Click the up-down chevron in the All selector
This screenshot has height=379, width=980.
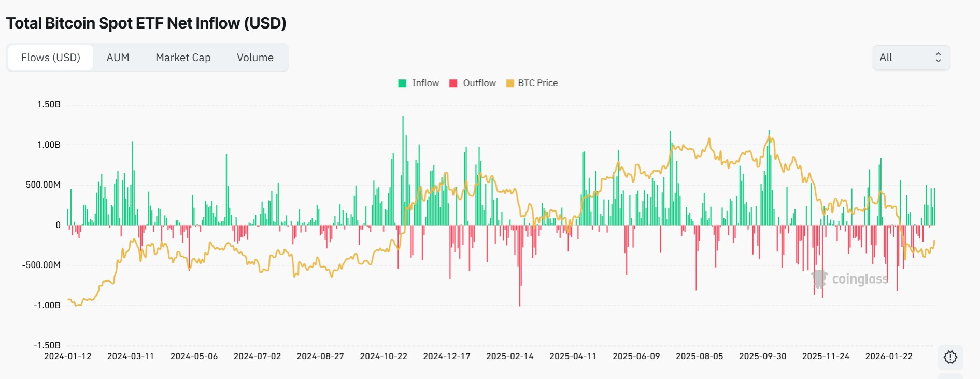click(x=938, y=58)
